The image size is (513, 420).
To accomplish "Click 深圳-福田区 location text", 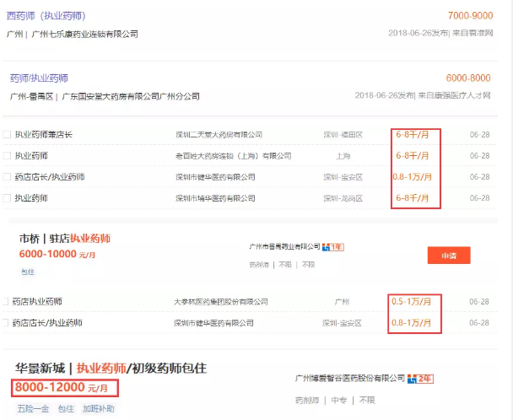I will (343, 134).
